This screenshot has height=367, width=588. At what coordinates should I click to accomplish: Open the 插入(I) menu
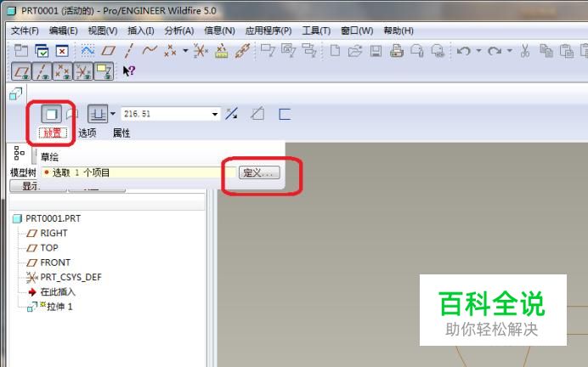pos(141,31)
